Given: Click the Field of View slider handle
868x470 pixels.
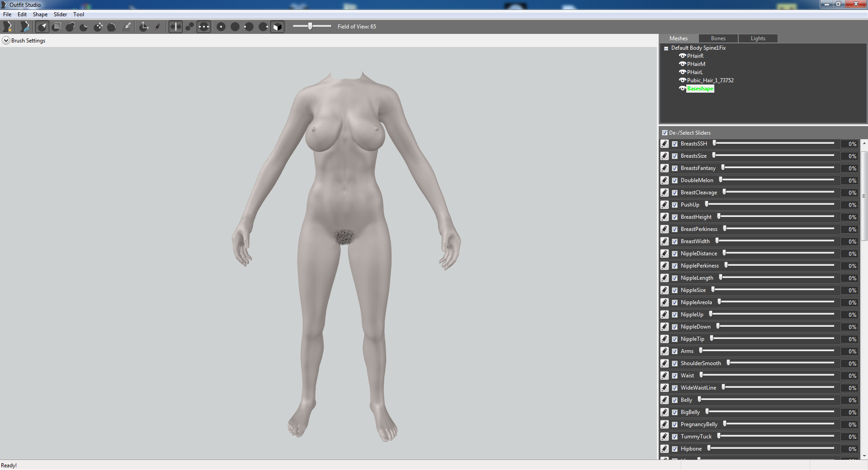Looking at the screenshot, I should coord(310,26).
